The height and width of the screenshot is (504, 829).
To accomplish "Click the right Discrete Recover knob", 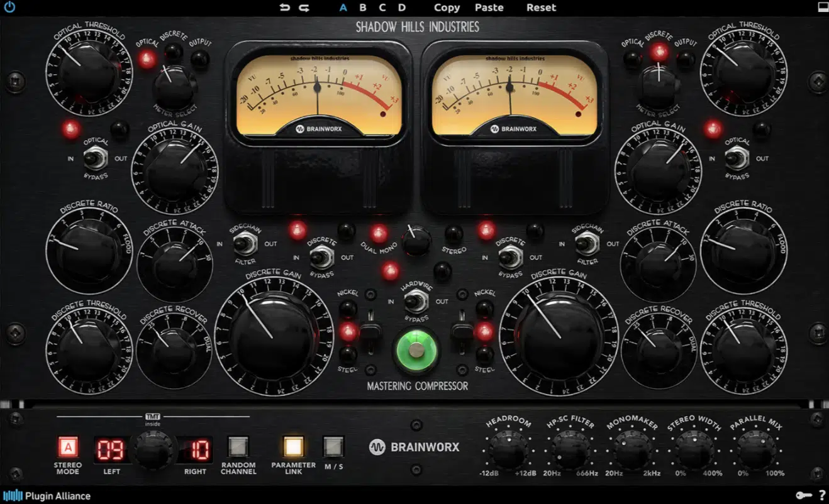I will 659,353.
